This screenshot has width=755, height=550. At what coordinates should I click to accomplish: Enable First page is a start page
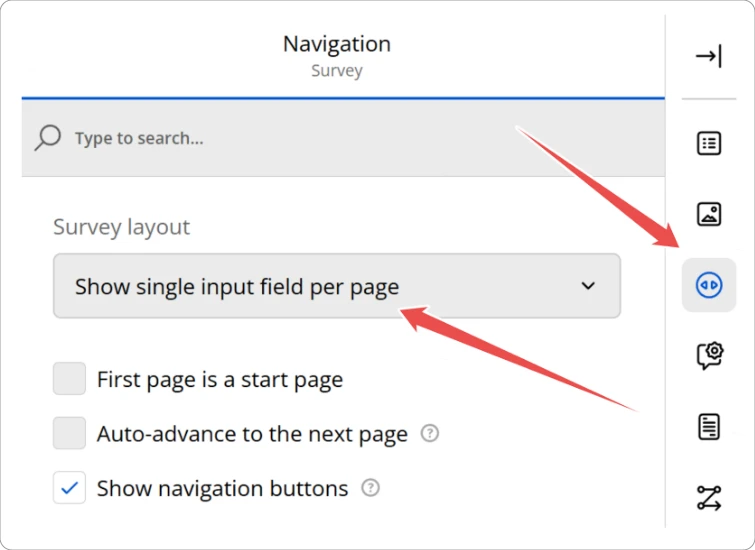(x=69, y=379)
